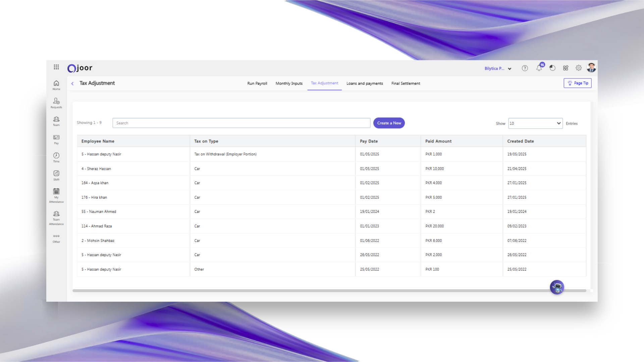Image resolution: width=644 pixels, height=362 pixels.
Task: Open the Show entries dropdown
Action: coord(535,123)
